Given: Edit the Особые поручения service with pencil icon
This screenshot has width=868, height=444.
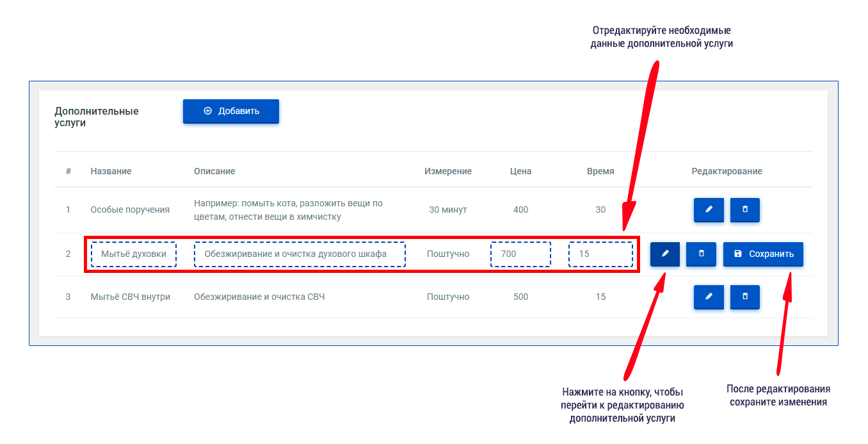Looking at the screenshot, I should coord(709,210).
